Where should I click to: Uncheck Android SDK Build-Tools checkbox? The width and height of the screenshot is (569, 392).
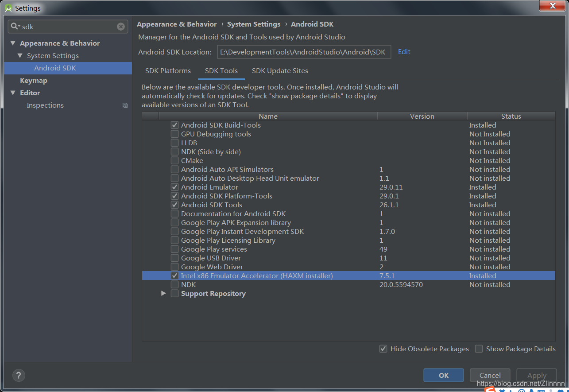pyautogui.click(x=175, y=125)
